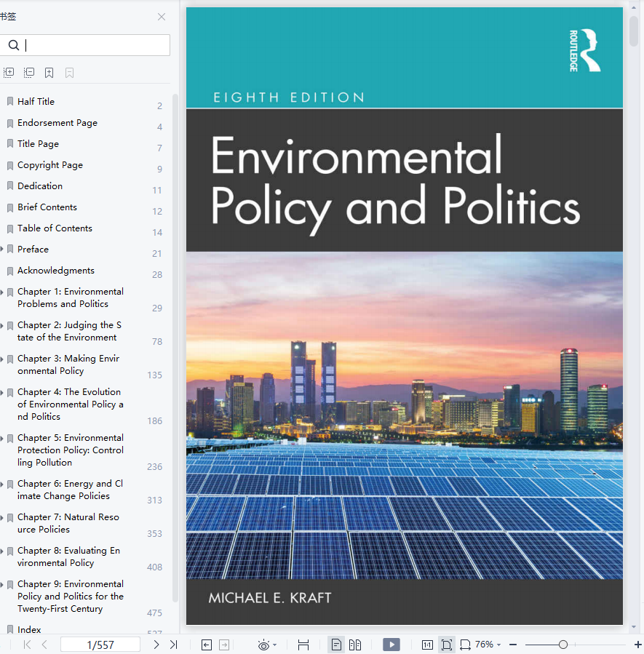The width and height of the screenshot is (644, 654).
Task: Expand Chapter 2 bookmark arrow
Action: point(2,326)
